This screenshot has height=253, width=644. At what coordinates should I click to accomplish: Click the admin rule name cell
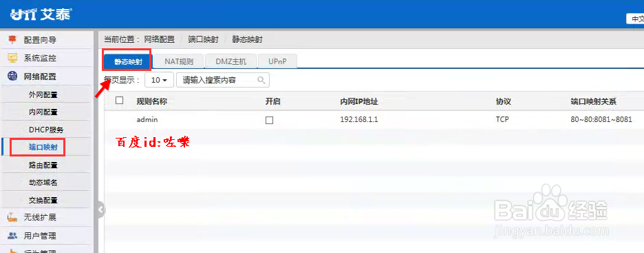pyautogui.click(x=147, y=119)
